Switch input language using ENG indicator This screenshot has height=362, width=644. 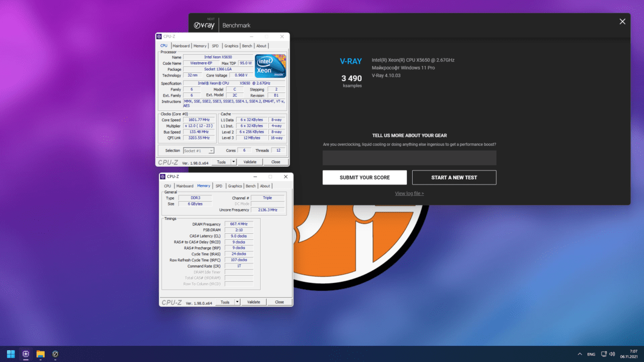pyautogui.click(x=591, y=354)
